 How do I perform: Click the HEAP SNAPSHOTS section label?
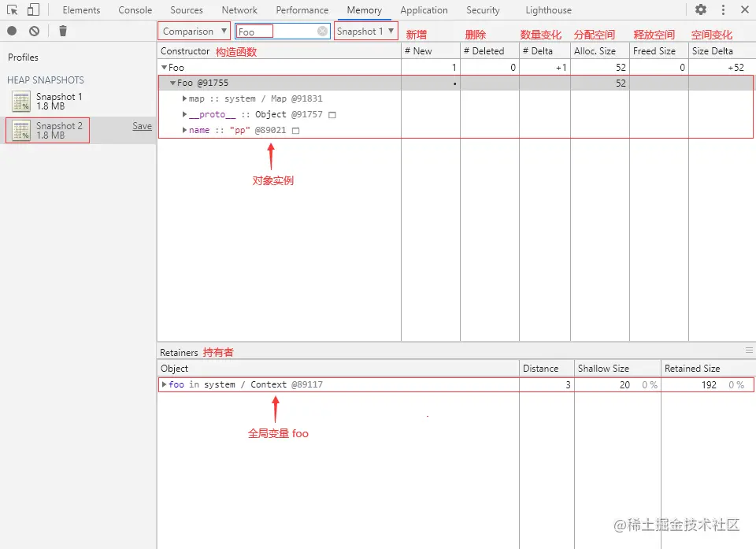click(46, 80)
